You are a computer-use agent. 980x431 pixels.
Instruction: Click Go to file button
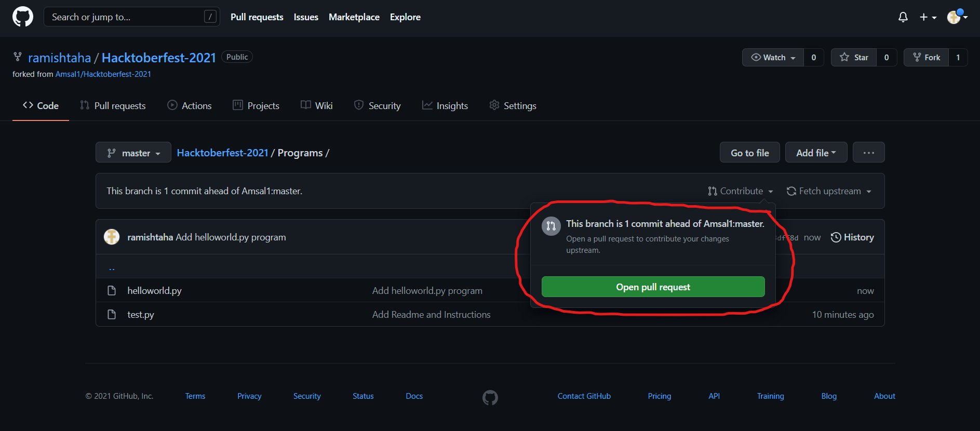pyautogui.click(x=750, y=153)
